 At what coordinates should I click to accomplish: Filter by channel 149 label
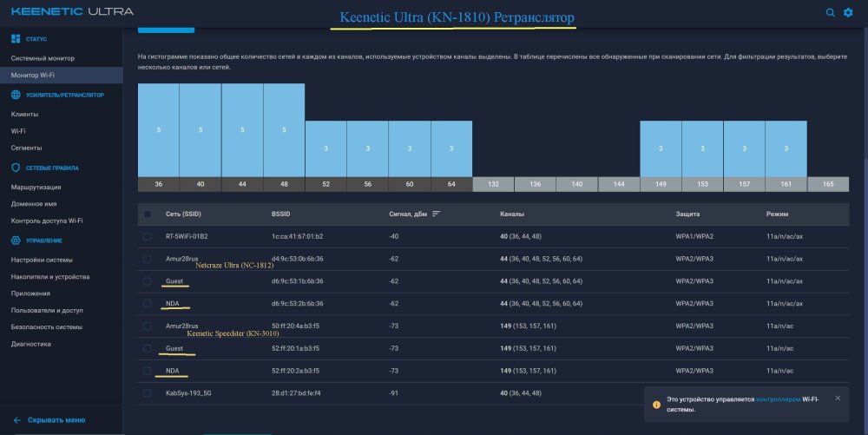coord(661,184)
